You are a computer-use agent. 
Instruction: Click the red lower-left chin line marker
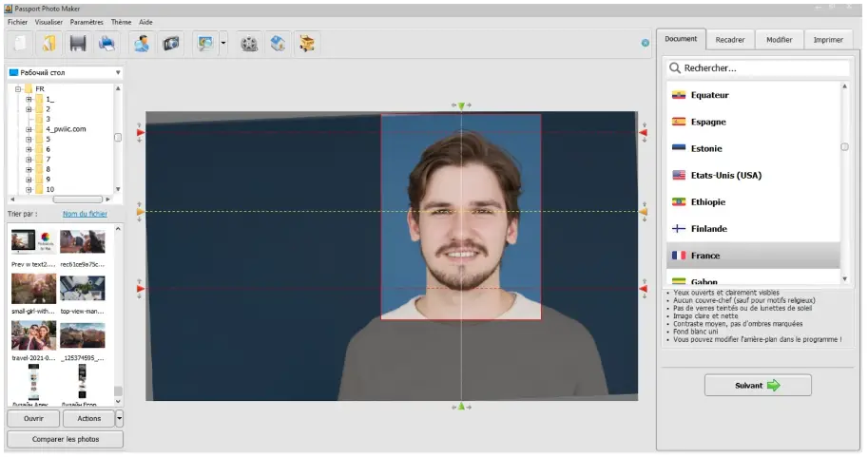click(141, 289)
